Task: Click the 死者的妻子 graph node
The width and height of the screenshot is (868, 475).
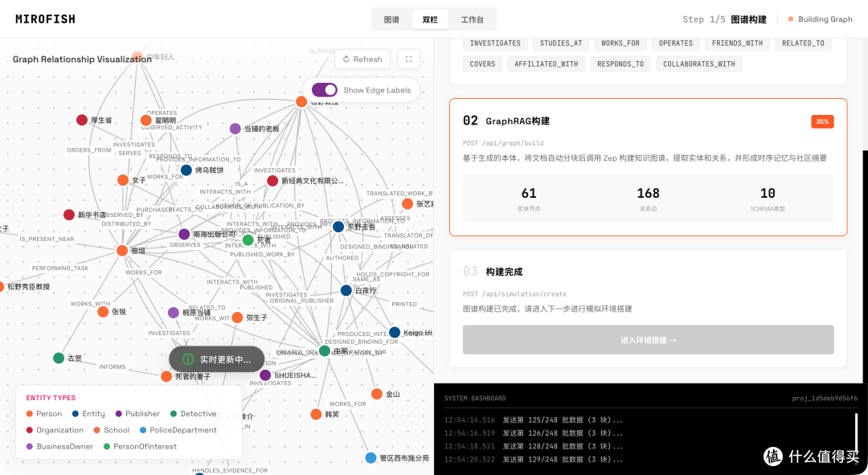Action: point(166,376)
